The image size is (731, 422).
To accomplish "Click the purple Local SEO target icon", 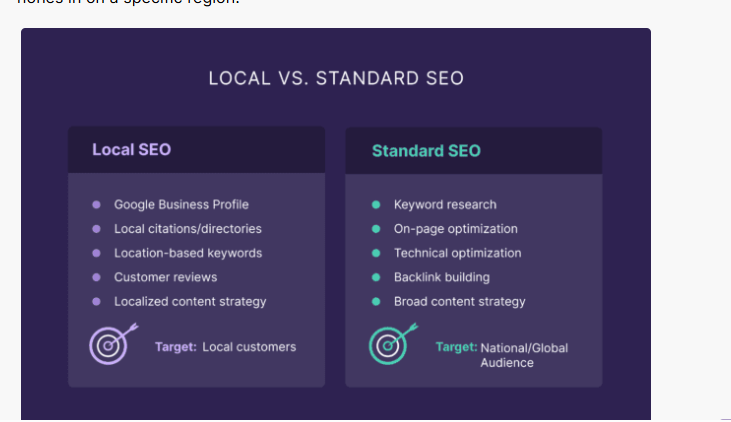I will pyautogui.click(x=113, y=344).
